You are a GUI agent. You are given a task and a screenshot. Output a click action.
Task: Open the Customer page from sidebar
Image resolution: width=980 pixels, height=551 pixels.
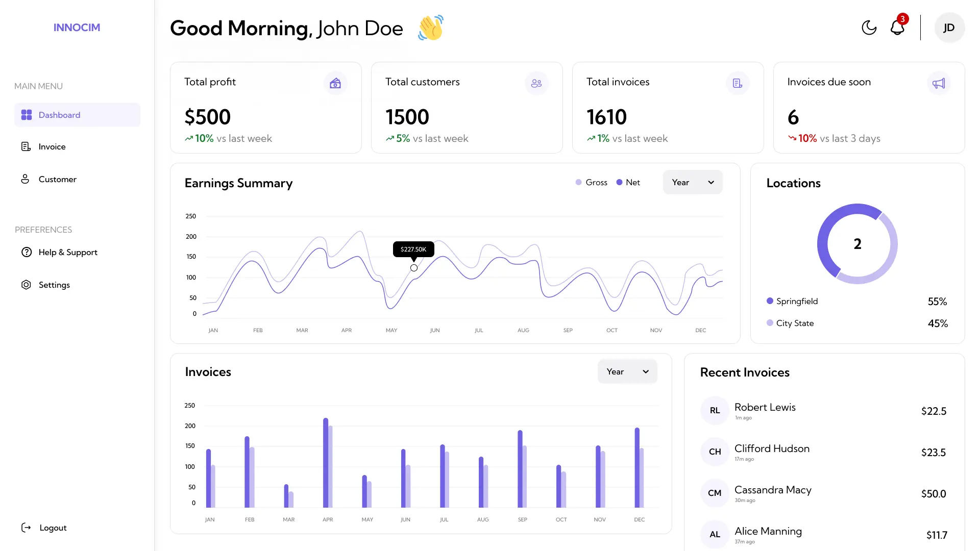(57, 179)
